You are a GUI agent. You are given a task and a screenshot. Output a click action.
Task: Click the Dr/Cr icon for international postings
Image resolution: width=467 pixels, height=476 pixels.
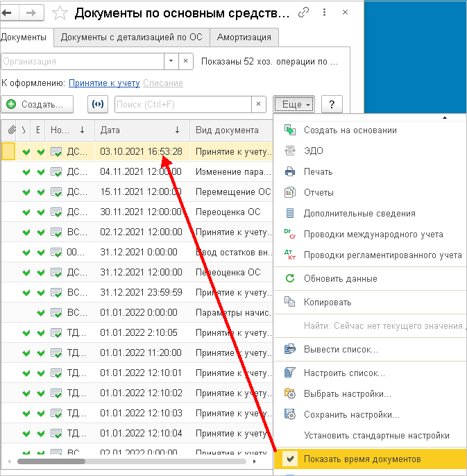coord(289,234)
